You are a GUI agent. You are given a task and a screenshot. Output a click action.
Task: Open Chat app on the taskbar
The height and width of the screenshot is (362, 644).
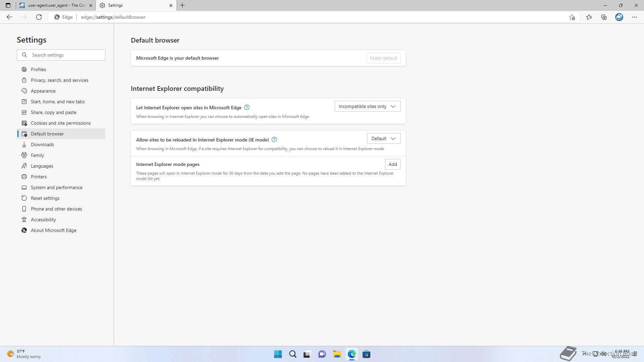(322, 354)
